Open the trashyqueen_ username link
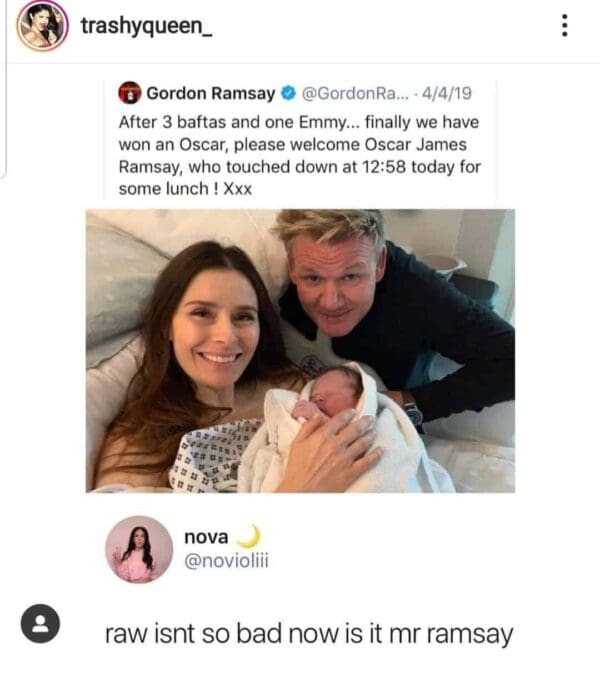This screenshot has width=600, height=677. (146, 27)
